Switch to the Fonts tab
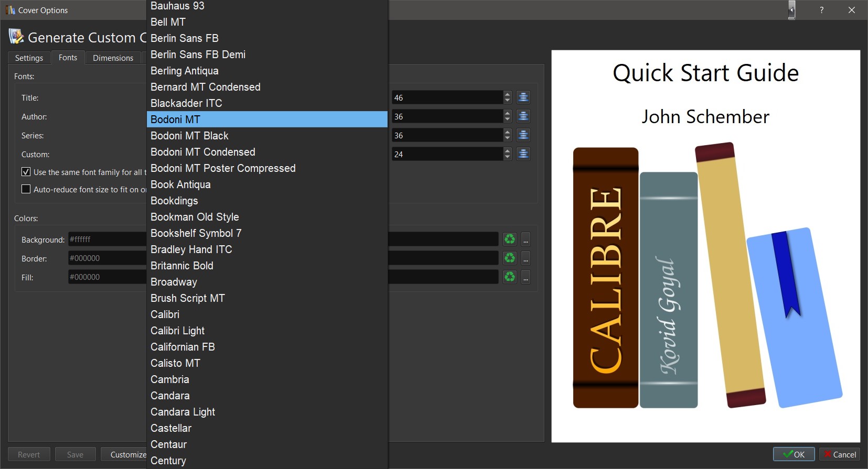 (x=68, y=57)
